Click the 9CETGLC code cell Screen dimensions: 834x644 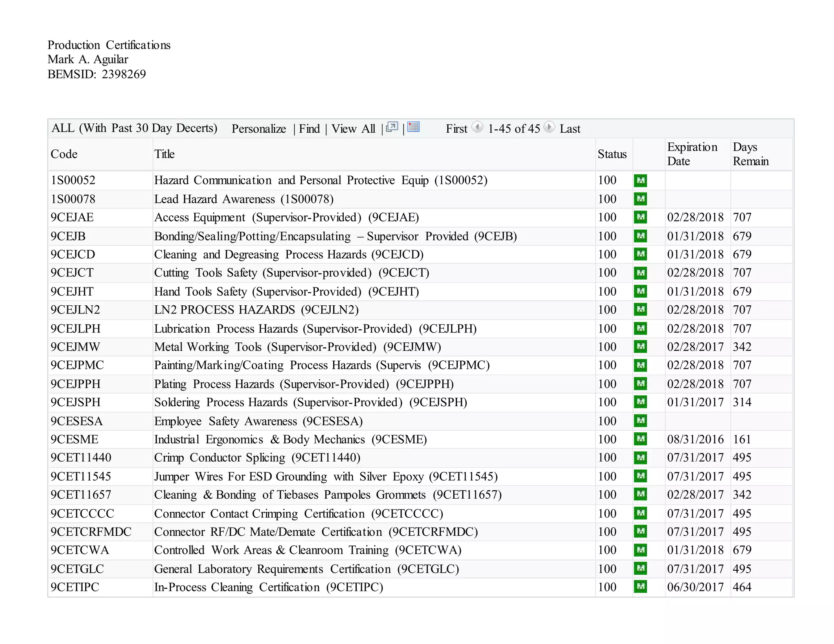77,569
